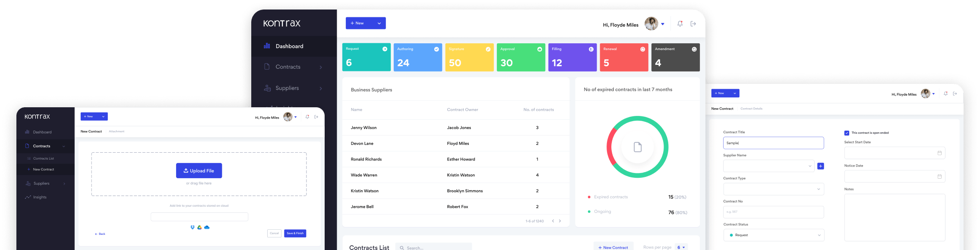Click in the Contract No input field
This screenshot has height=250, width=980.
774,212
